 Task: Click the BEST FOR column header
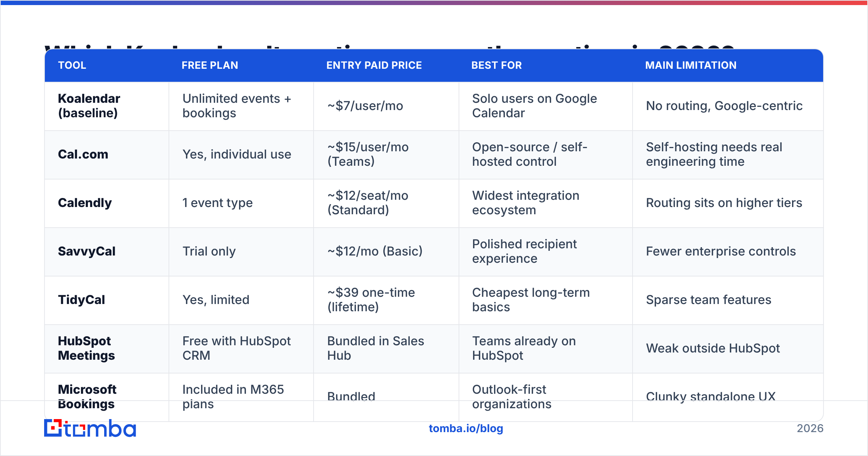click(497, 65)
